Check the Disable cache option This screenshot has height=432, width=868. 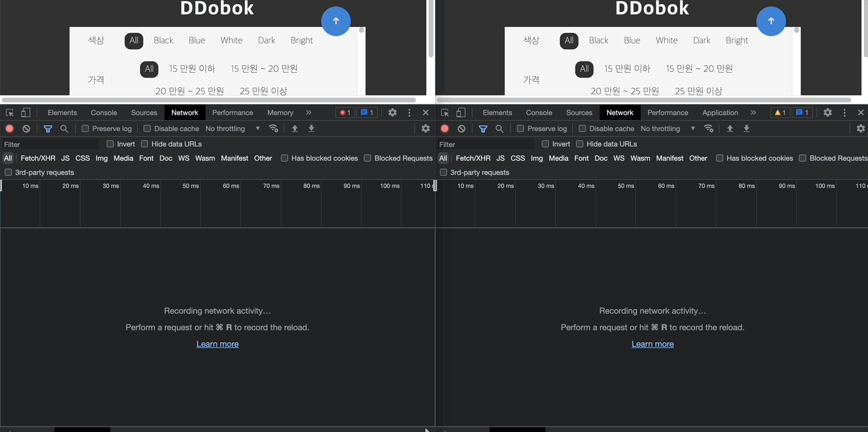click(x=147, y=128)
